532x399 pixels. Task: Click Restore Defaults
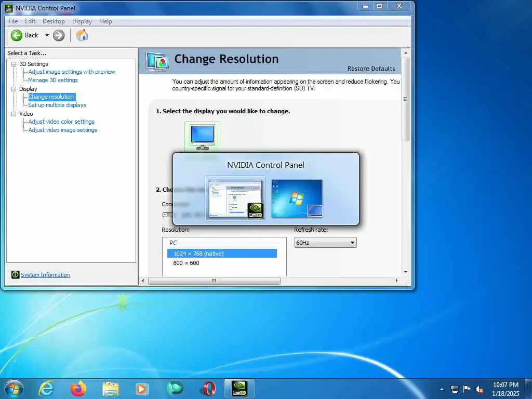click(371, 69)
